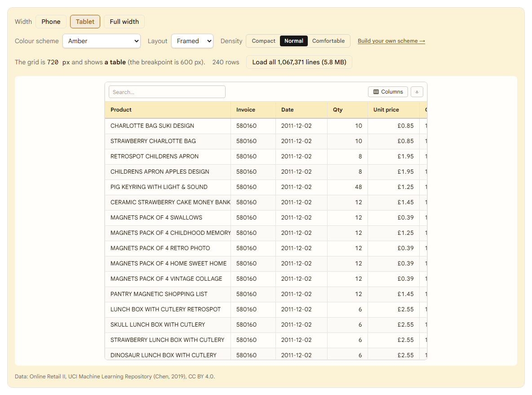Image resolution: width=532 pixels, height=395 pixels.
Task: Click the download icon button beside Columns
Action: coord(417,92)
